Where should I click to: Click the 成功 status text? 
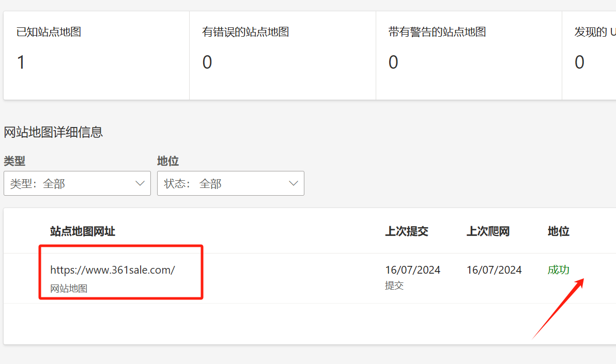click(x=558, y=270)
